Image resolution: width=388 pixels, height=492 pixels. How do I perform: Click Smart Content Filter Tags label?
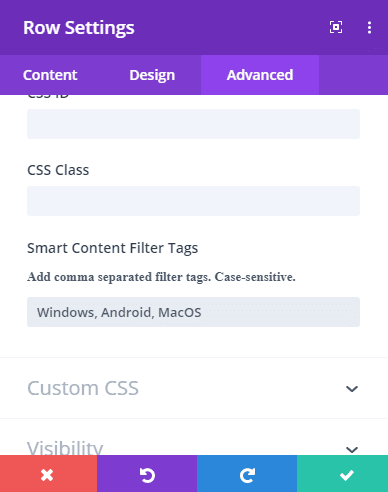pyautogui.click(x=112, y=248)
